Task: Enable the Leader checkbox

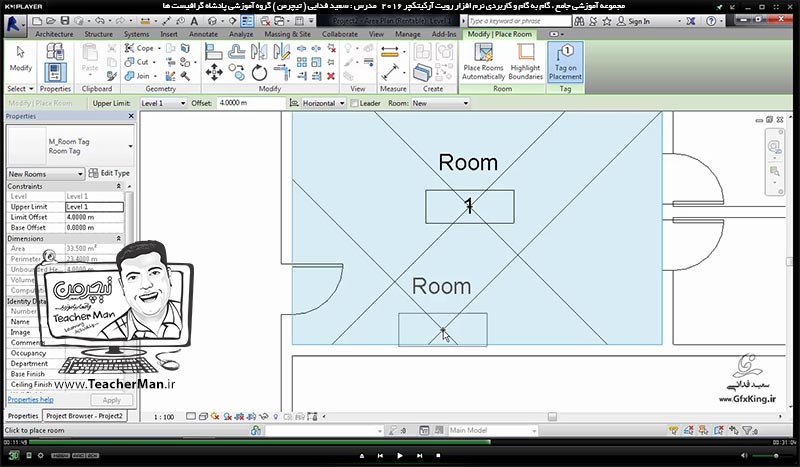Action: (x=354, y=103)
